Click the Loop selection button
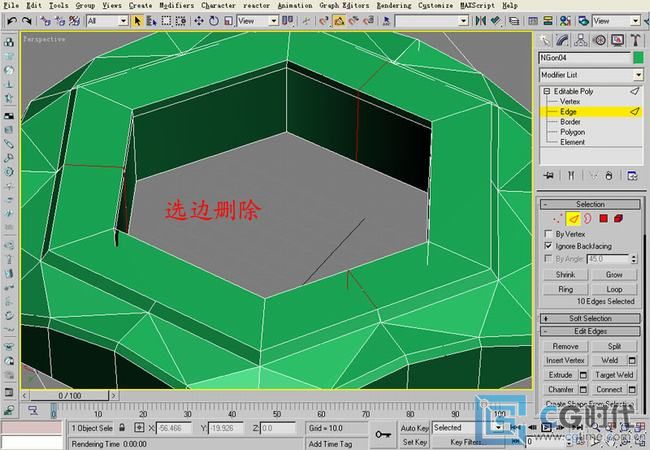 click(x=614, y=288)
